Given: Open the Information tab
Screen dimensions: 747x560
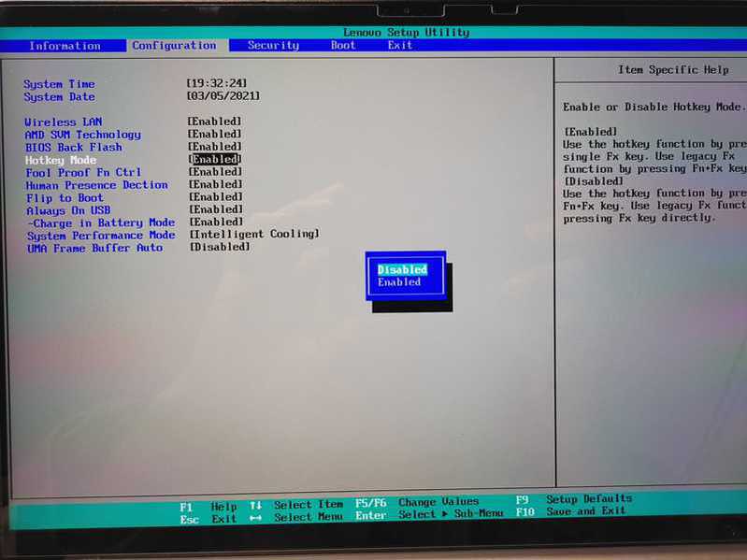Looking at the screenshot, I should click(65, 46).
